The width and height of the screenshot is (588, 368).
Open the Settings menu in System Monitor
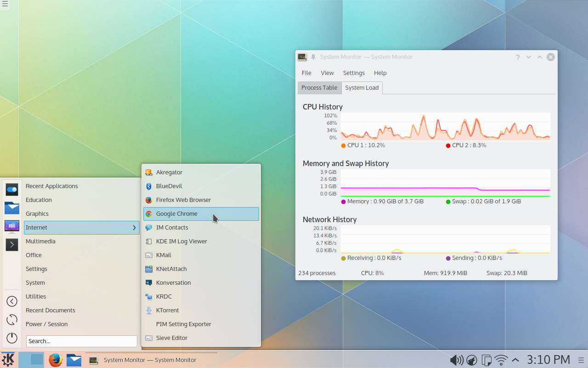[354, 73]
